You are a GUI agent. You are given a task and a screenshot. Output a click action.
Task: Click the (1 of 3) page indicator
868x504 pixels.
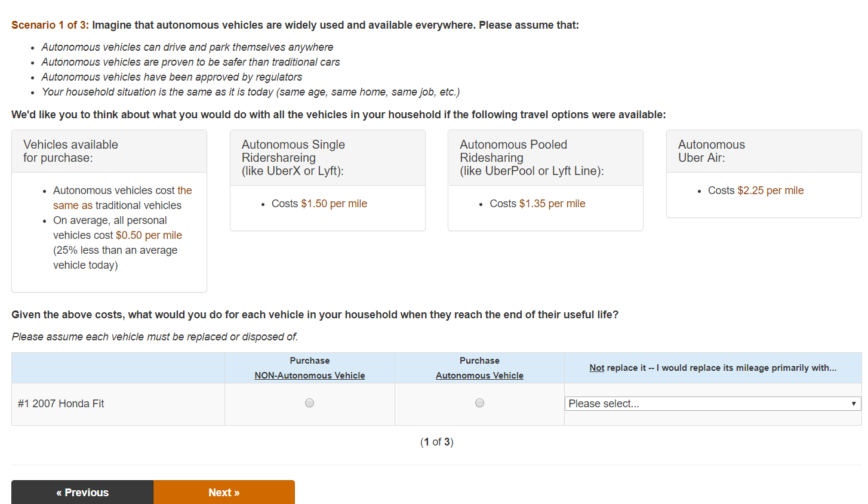pyautogui.click(x=436, y=442)
